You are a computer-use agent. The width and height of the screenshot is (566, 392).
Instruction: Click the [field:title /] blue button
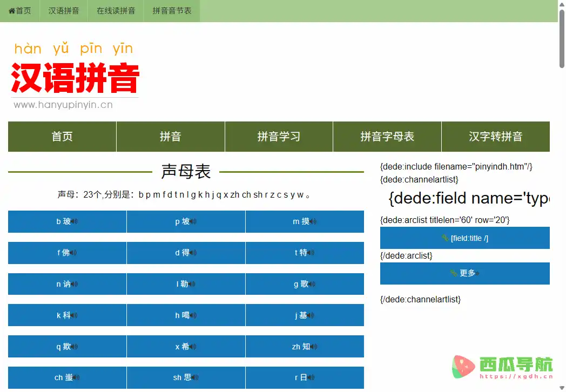coord(465,238)
